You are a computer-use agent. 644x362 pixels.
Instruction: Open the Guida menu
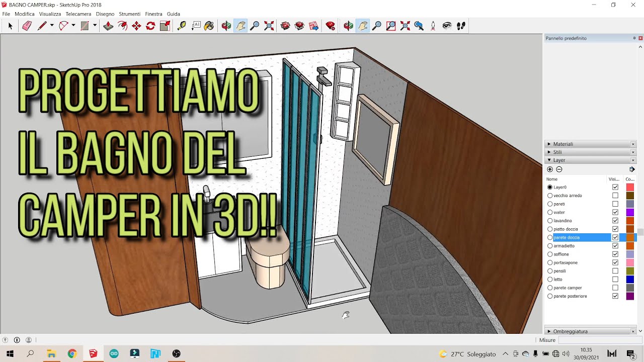click(173, 14)
